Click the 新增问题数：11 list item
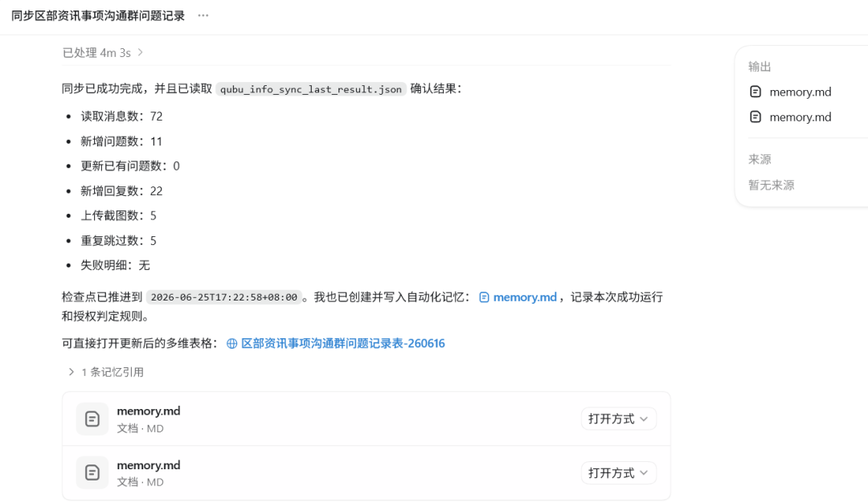Screen dimensions: 868x503 coord(121,141)
